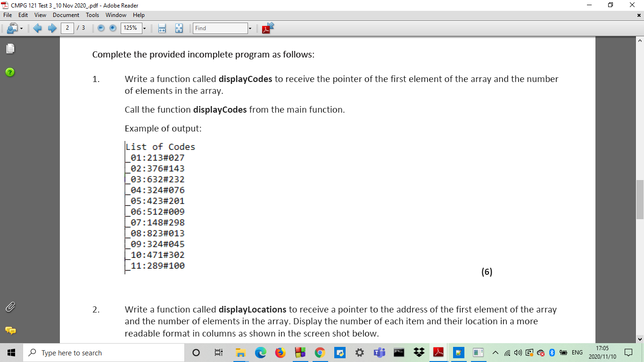Select the Fit Width toolbar icon
This screenshot has height=362, width=644.
162,28
